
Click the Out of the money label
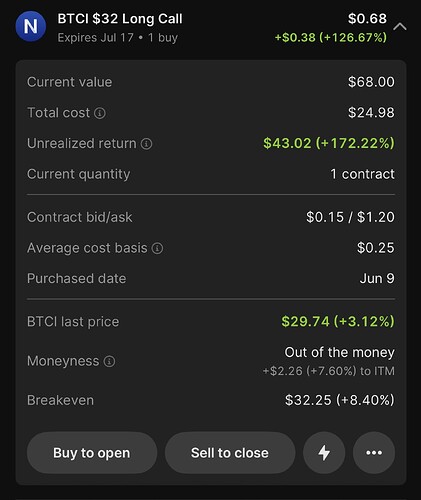point(339,352)
